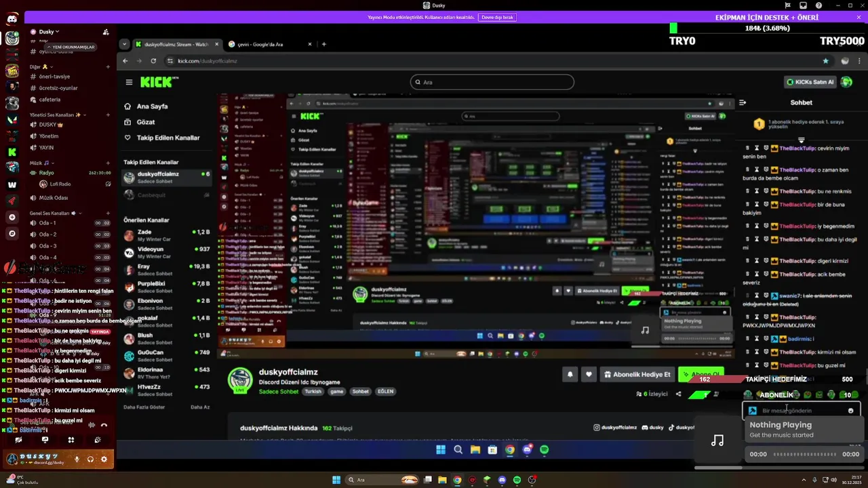Join the Oda - 1 voice channel
This screenshot has height=488, width=868.
click(47, 223)
